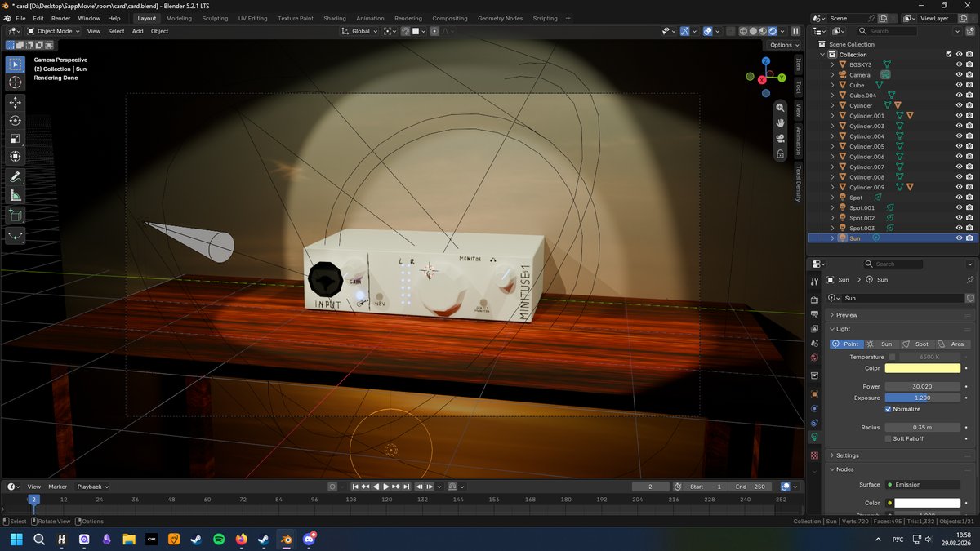Viewport: 980px width, 551px height.
Task: Hide Cube.004 in the viewport
Action: [959, 96]
